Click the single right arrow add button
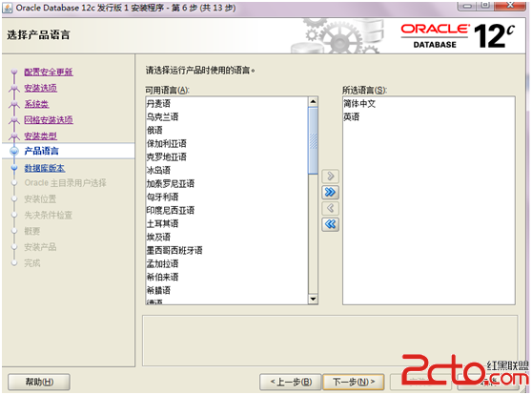532x395 pixels. point(330,176)
